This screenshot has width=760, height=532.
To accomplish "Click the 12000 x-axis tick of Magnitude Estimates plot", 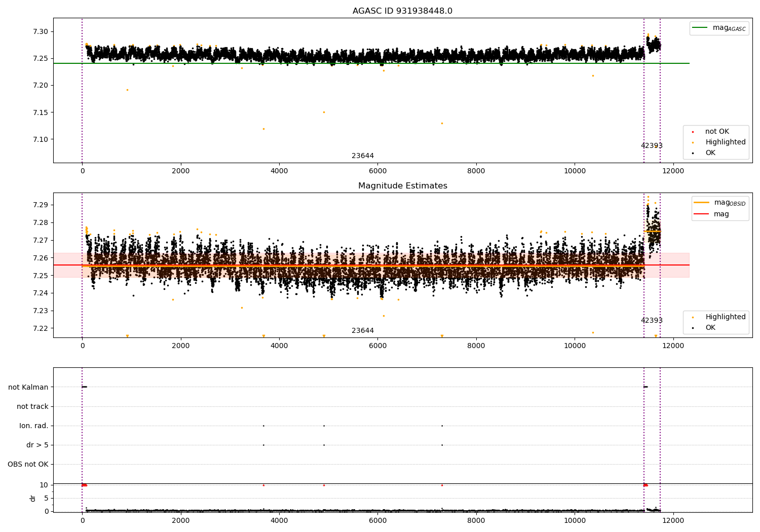I will coord(673,346).
